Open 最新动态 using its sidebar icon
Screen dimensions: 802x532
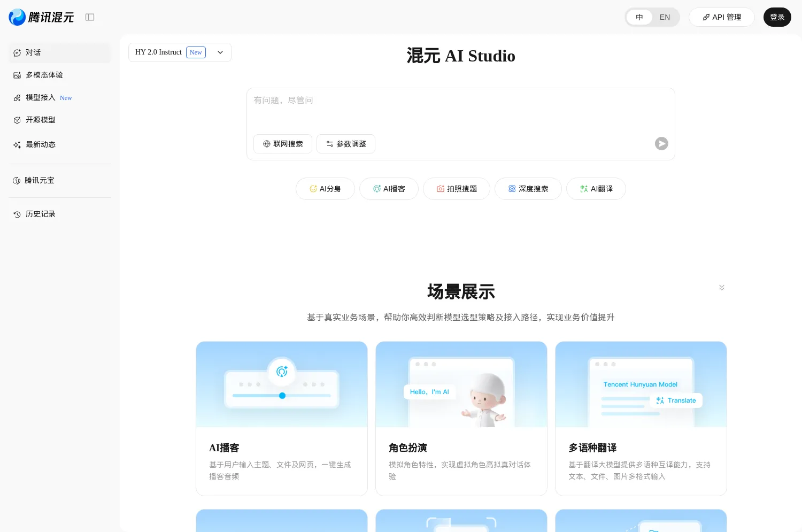click(17, 144)
